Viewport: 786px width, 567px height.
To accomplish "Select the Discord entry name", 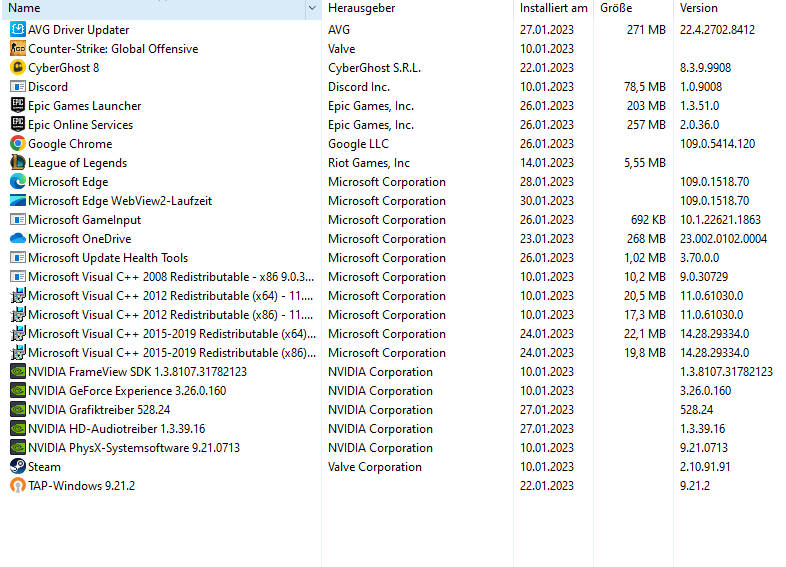I will coord(48,87).
